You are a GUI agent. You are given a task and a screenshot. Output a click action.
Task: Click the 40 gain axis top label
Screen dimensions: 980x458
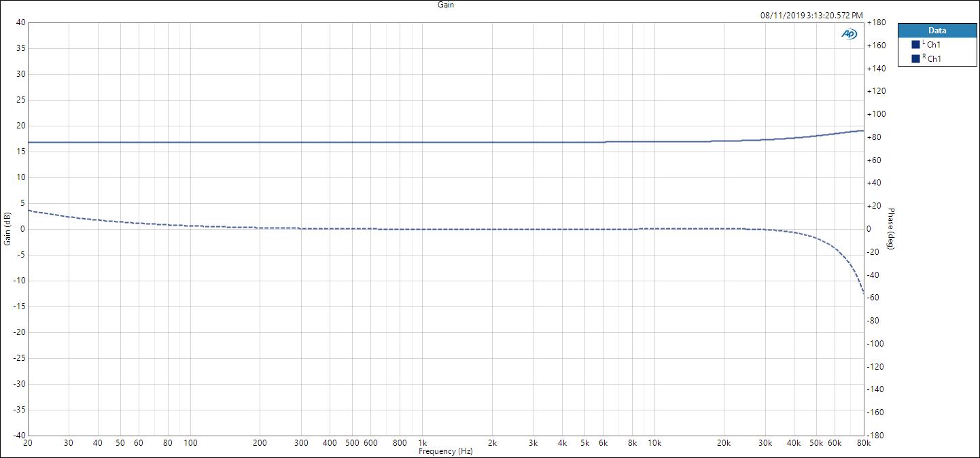pos(21,22)
